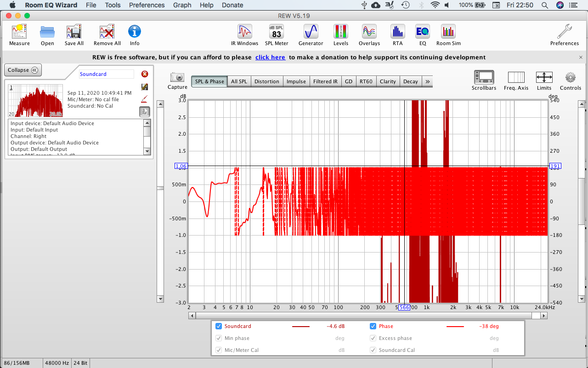Open the Graph menu
Viewport: 588px width, 368px height.
coord(182,5)
